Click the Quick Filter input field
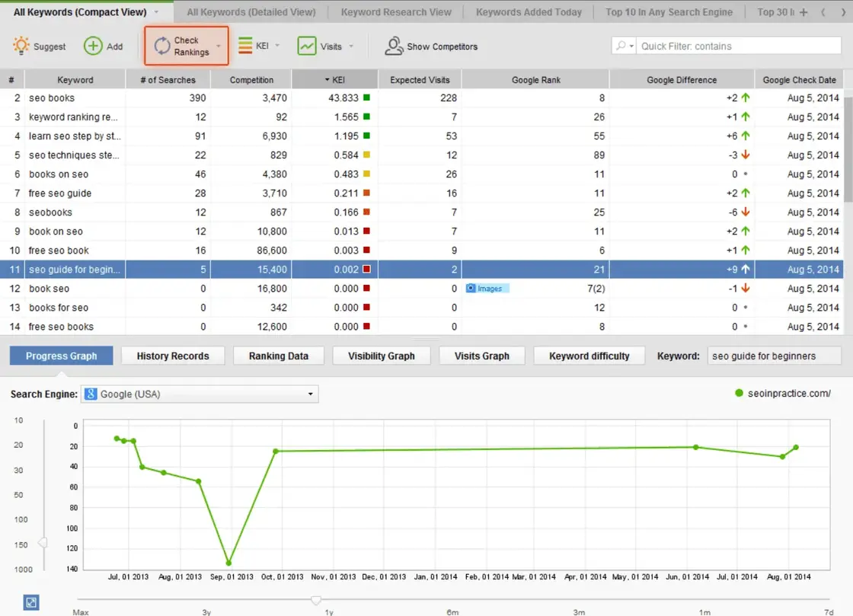Image resolution: width=853 pixels, height=616 pixels. pyautogui.click(x=739, y=46)
